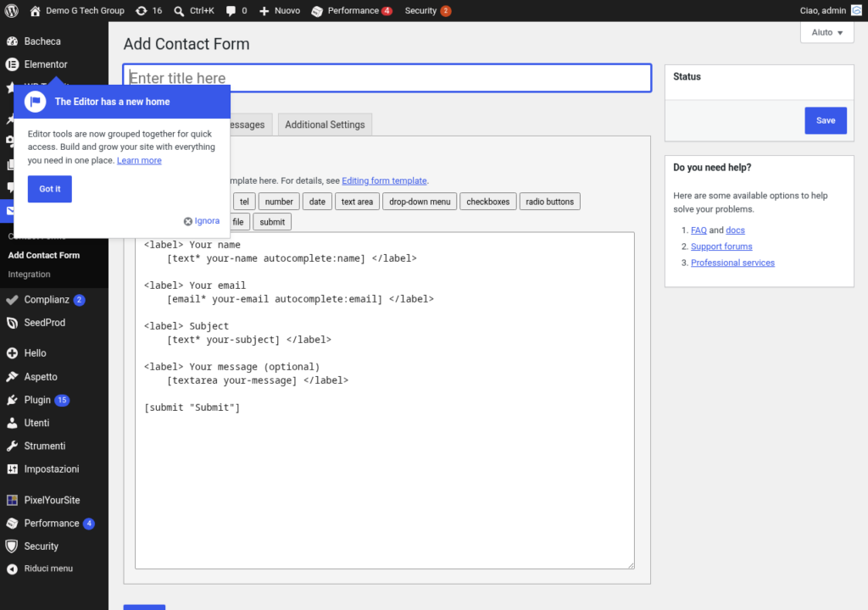The width and height of the screenshot is (868, 610).
Task: Open the Learn more link
Action: (x=139, y=160)
